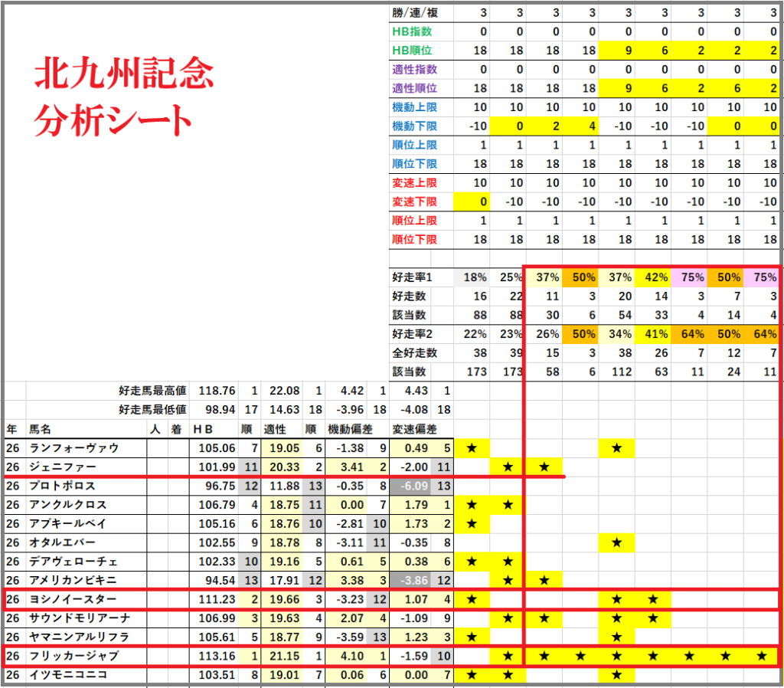The width and height of the screenshot is (784, 688).
Task: Click the red title 北九州記念
Action: (x=124, y=73)
